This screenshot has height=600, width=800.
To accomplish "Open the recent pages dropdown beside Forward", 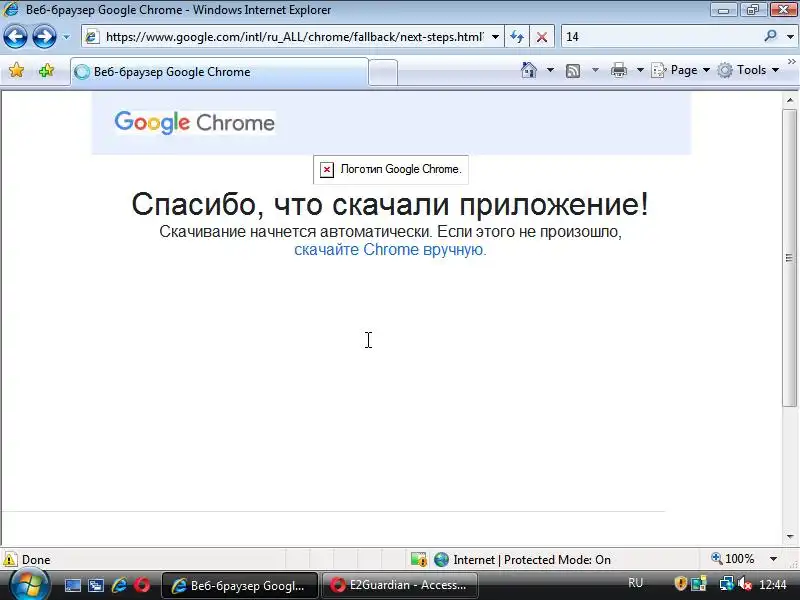I will pos(66,37).
